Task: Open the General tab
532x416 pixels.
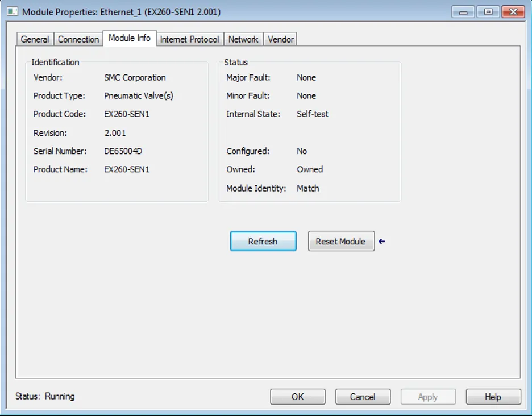Action: (35, 39)
